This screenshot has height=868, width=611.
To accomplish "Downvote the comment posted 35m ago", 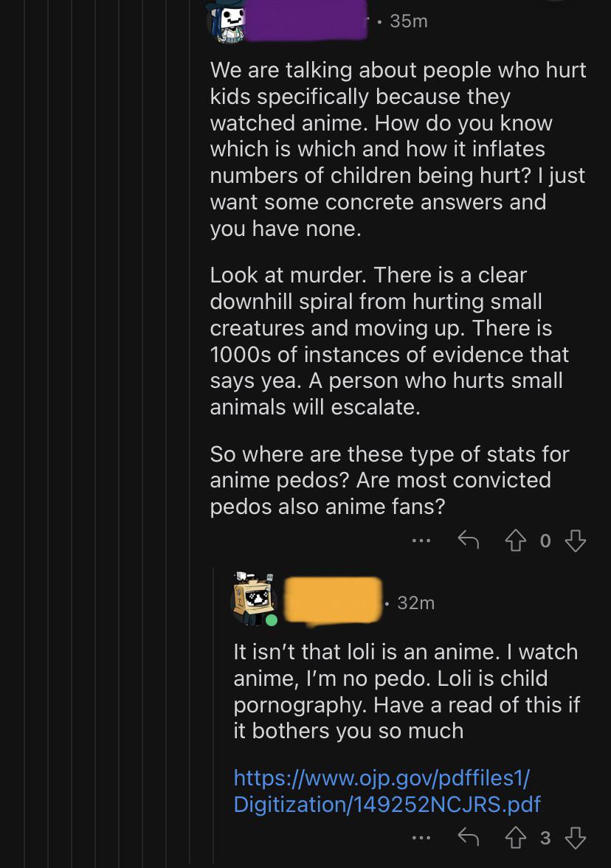I will [575, 541].
